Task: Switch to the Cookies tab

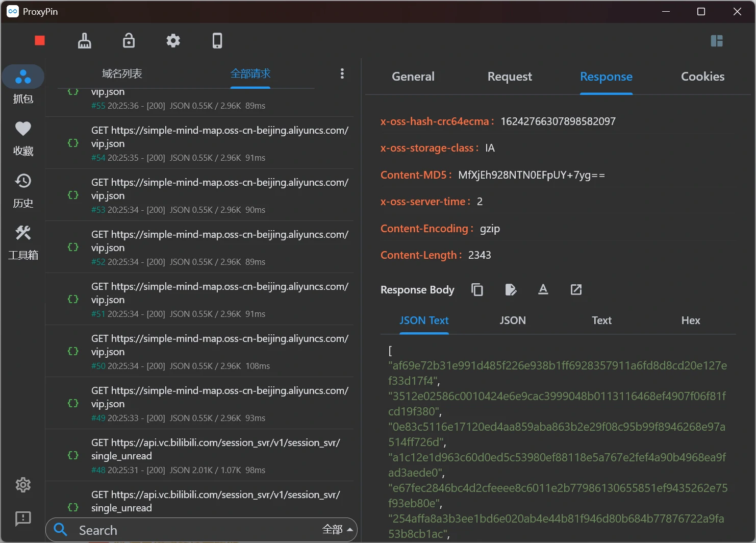Action: pos(702,77)
